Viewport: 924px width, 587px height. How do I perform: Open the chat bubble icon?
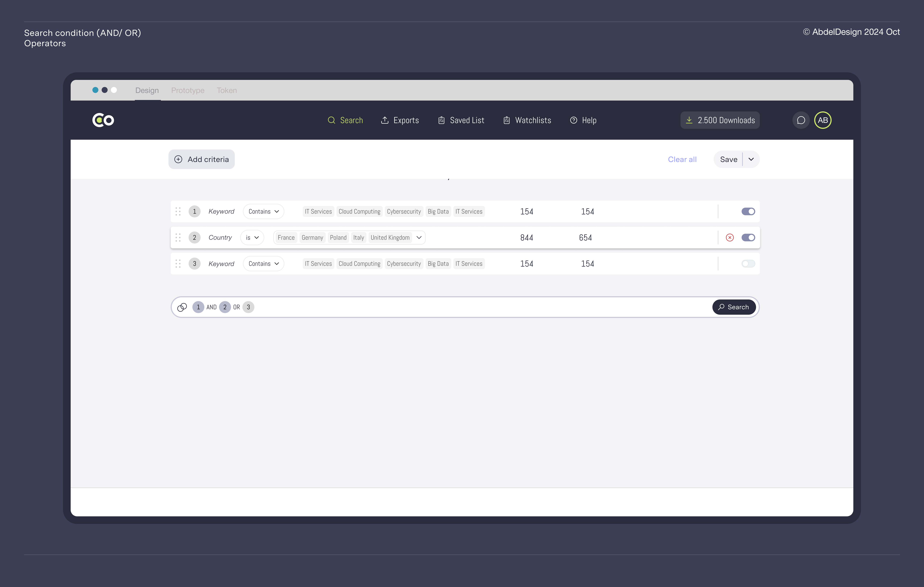[x=801, y=120]
